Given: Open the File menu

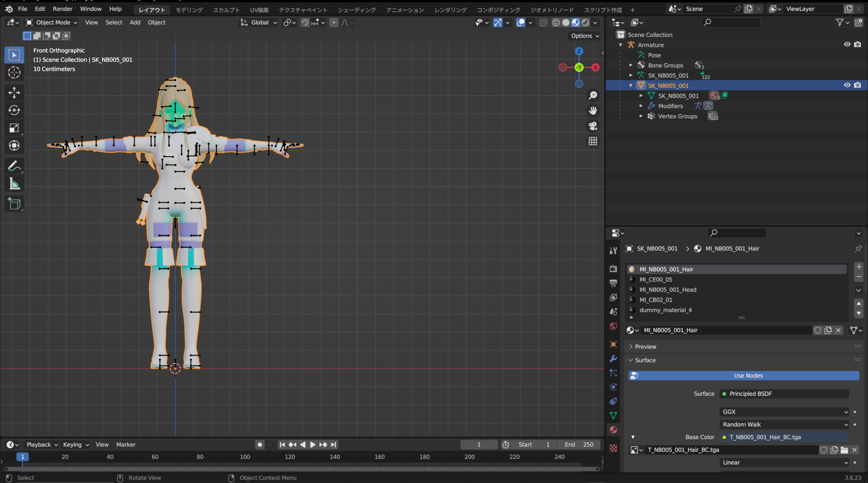Looking at the screenshot, I should click(23, 9).
